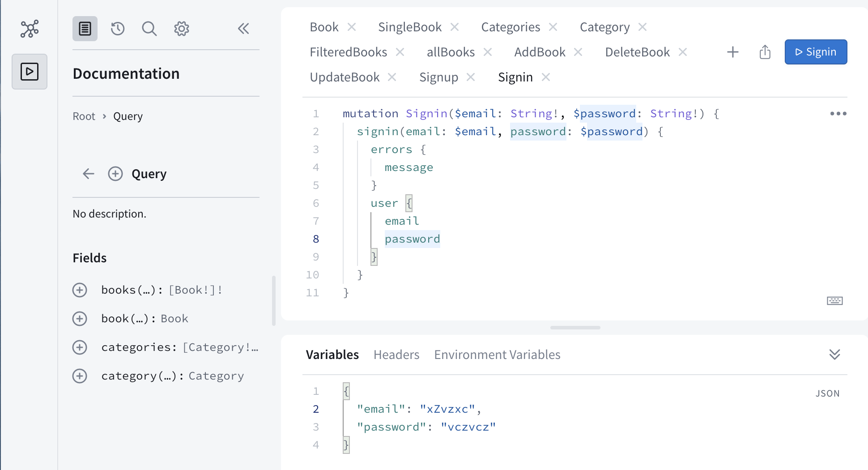The height and width of the screenshot is (470, 868).
Task: Add the books field to operation
Action: 80,290
